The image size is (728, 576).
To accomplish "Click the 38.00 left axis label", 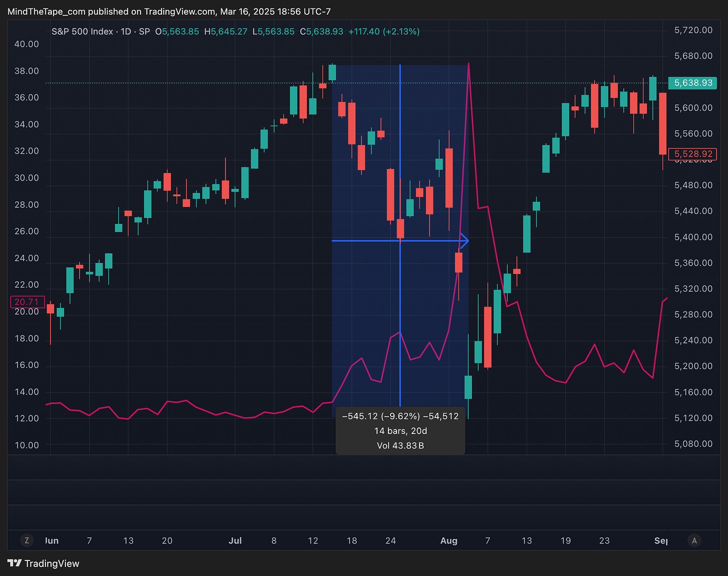I will coord(26,71).
